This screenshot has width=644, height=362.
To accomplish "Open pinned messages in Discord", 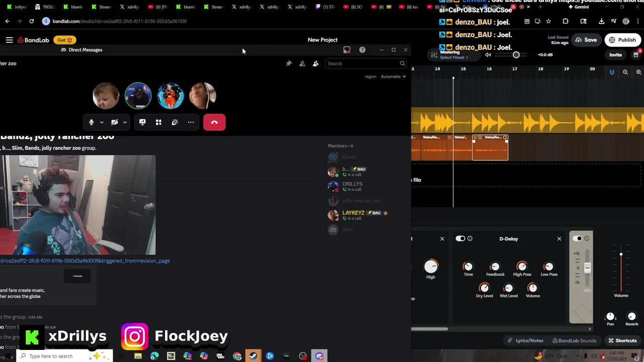I will pyautogui.click(x=289, y=63).
